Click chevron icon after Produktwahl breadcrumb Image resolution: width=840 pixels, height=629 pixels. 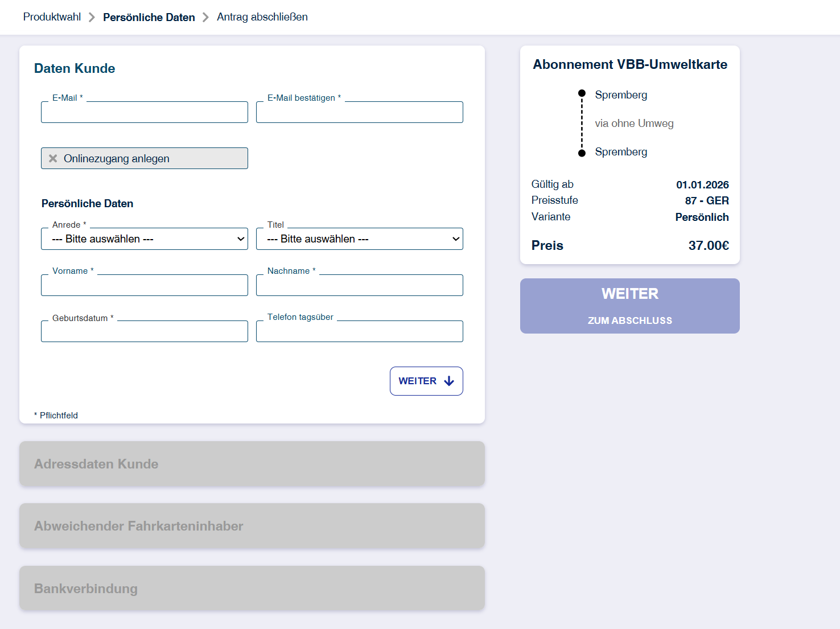tap(92, 18)
